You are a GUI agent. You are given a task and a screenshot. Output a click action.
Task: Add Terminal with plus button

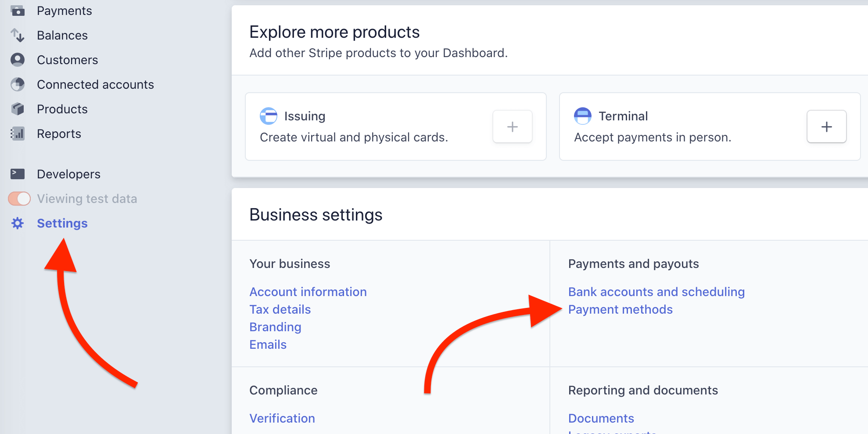click(x=826, y=127)
